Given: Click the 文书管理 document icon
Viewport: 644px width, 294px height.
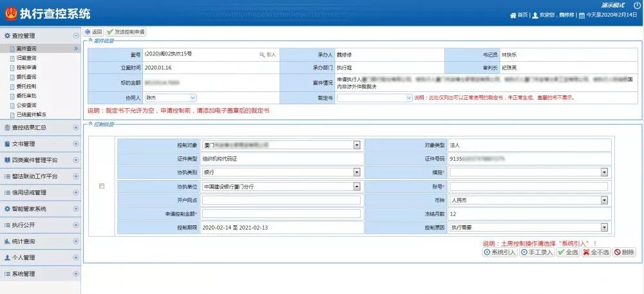Looking at the screenshot, I should 7,144.
